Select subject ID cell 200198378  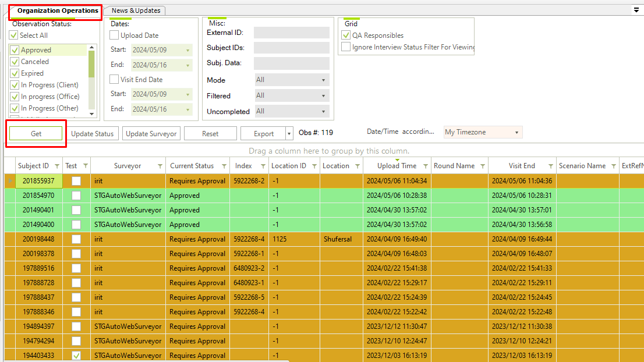point(38,254)
